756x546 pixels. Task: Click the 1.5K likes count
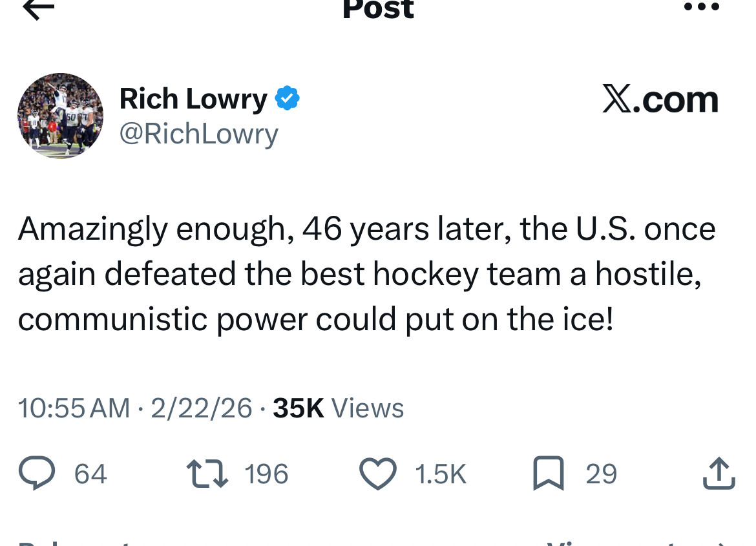tap(440, 474)
